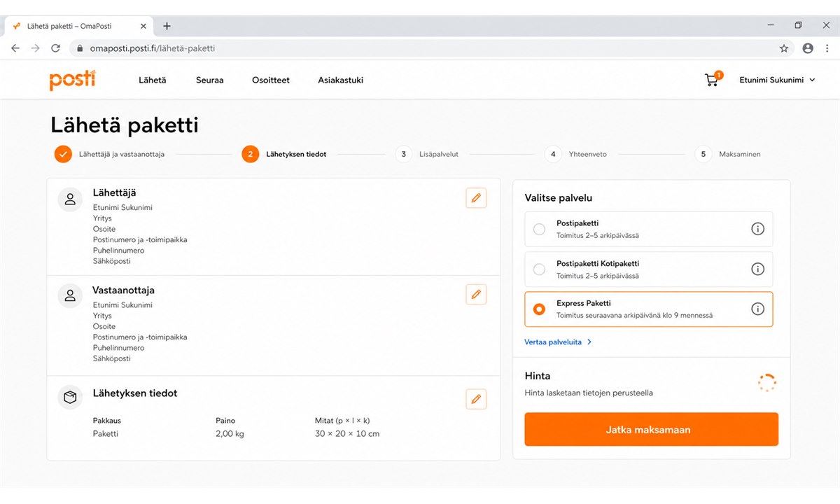The width and height of the screenshot is (840, 504).
Task: Close the Lähetä paketti tab
Action: point(143,26)
